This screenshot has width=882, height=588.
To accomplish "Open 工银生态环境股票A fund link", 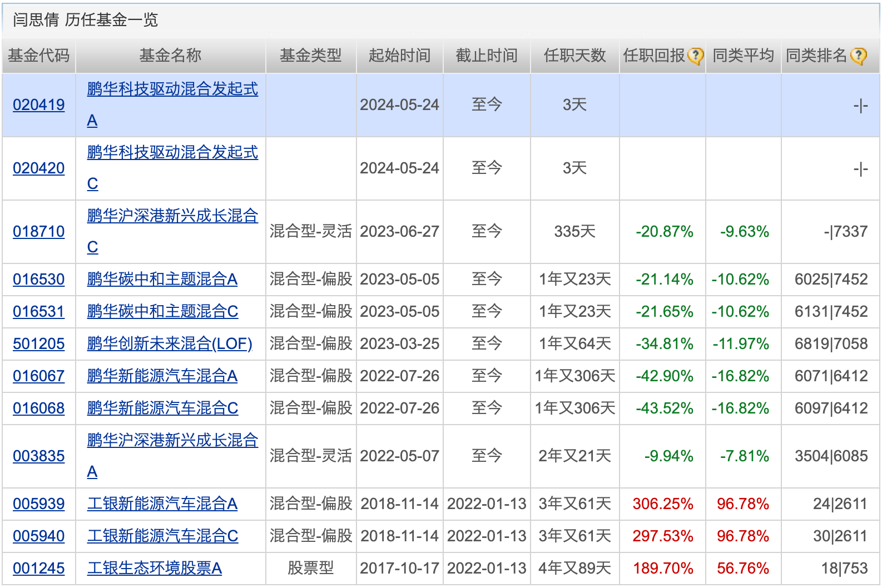I will 155,568.
